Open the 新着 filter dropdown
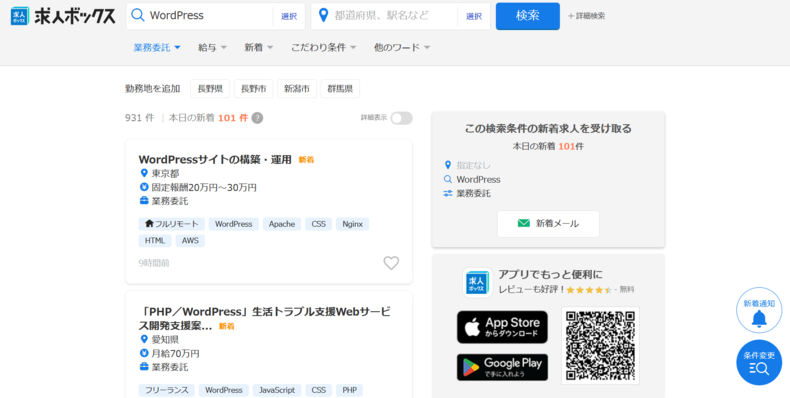This screenshot has height=398, width=790. pos(258,47)
